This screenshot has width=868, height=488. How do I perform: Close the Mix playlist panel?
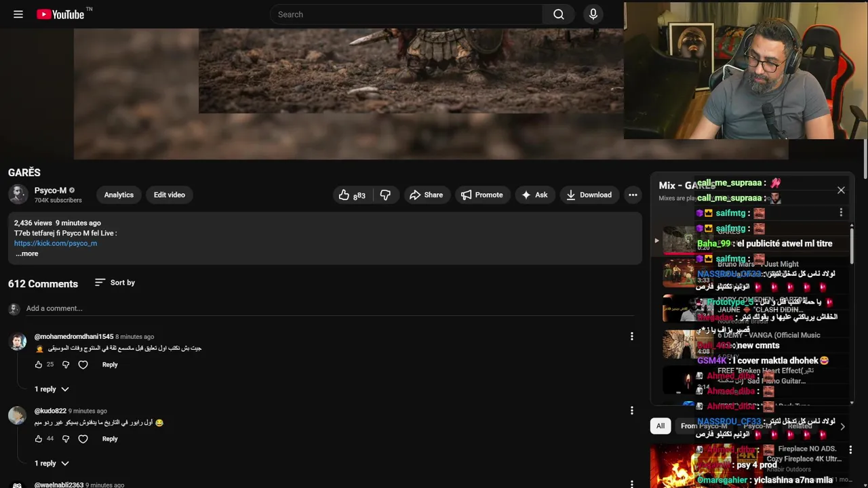(x=841, y=190)
